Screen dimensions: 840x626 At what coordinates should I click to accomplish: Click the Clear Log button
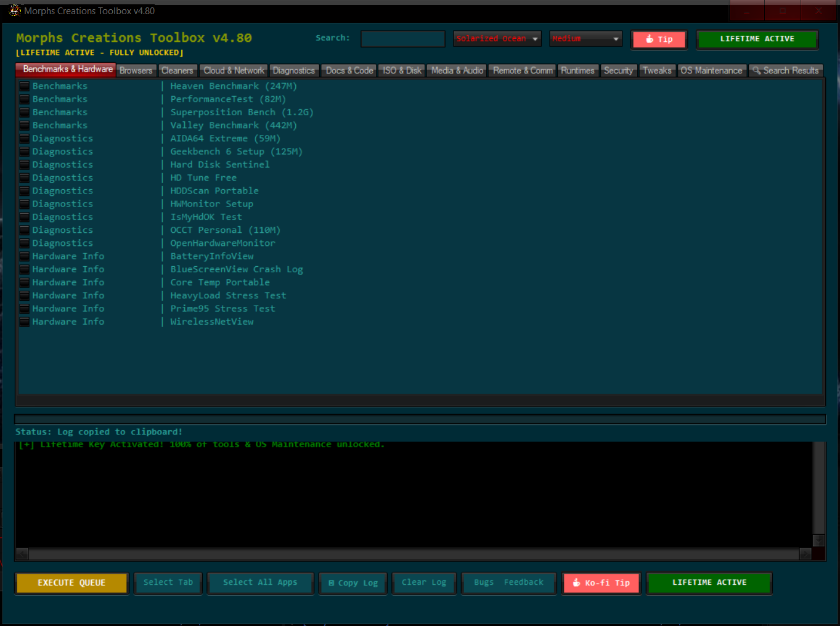(424, 583)
